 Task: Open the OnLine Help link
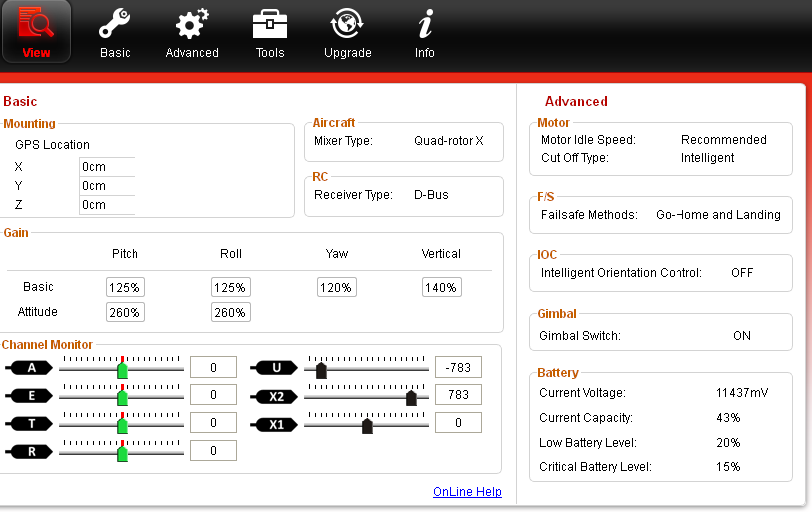pyautogui.click(x=467, y=492)
